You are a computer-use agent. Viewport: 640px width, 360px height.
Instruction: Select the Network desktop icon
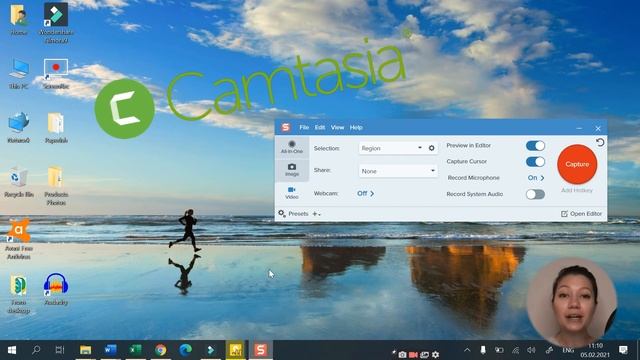18,127
